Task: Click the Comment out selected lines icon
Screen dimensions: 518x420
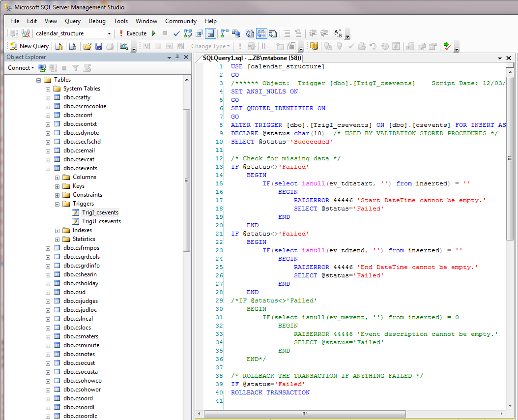Action: [287, 33]
